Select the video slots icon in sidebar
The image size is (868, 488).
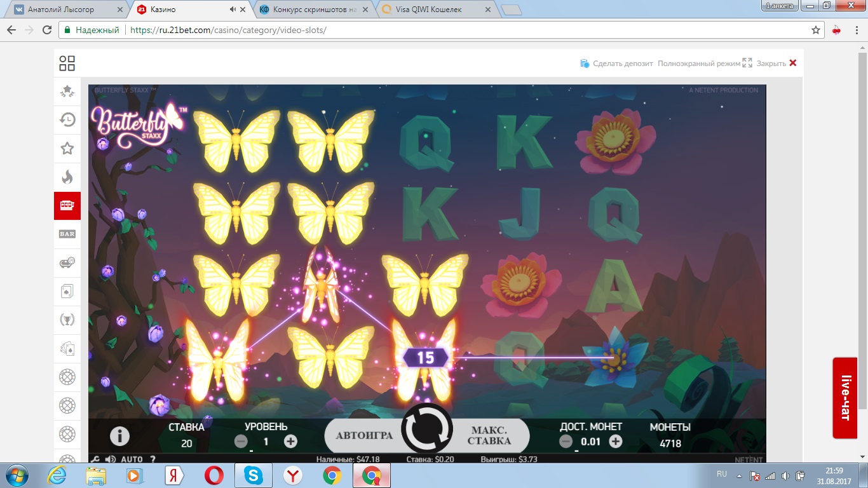tap(67, 205)
